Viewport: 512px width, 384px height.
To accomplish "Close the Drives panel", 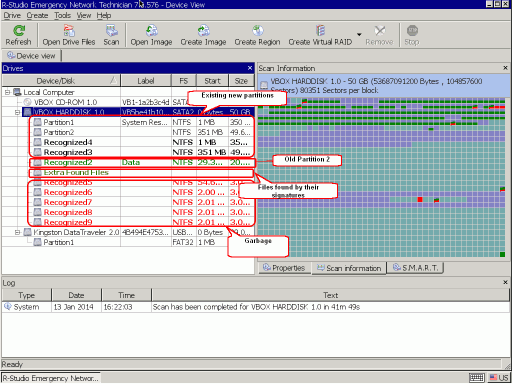I will pos(250,68).
